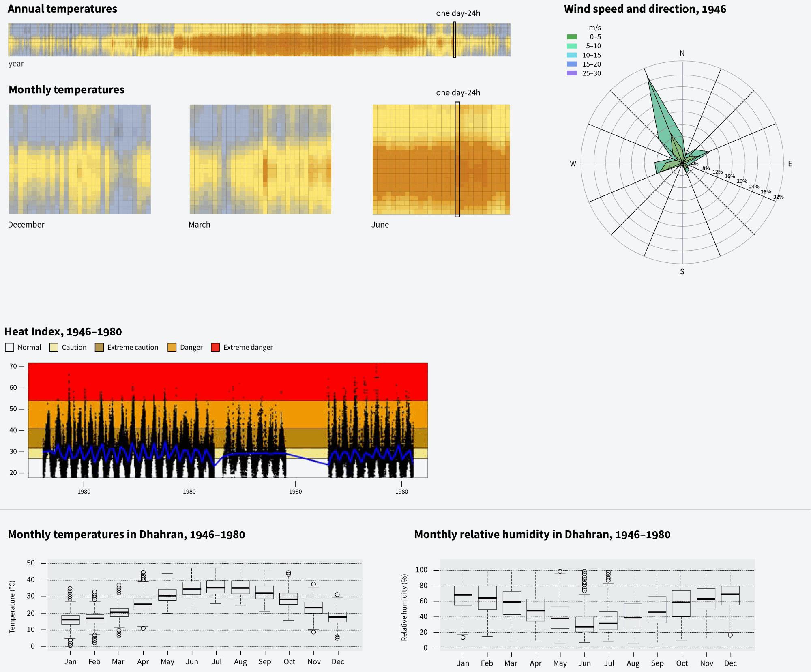
Task: Click the Wind speed and direction title
Action: (645, 9)
